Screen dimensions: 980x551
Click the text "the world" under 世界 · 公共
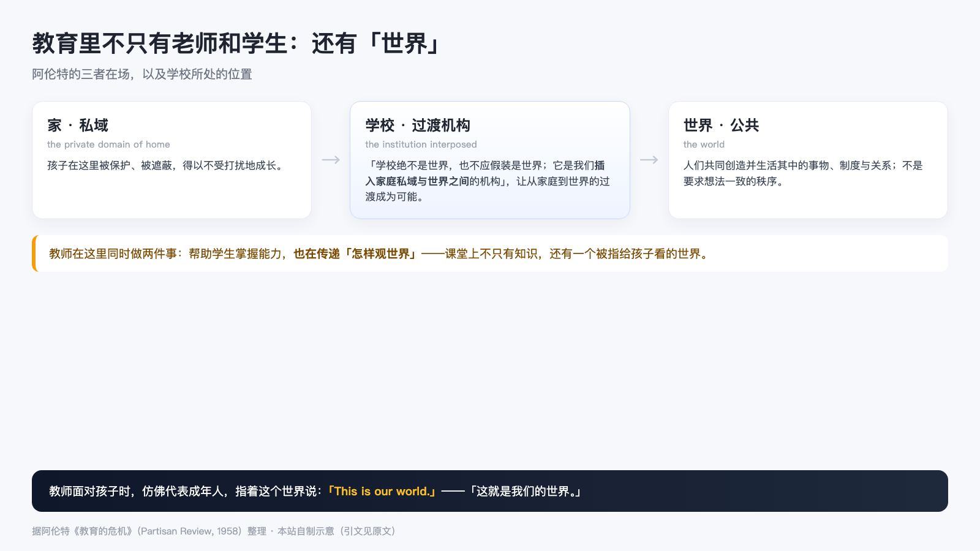point(704,144)
